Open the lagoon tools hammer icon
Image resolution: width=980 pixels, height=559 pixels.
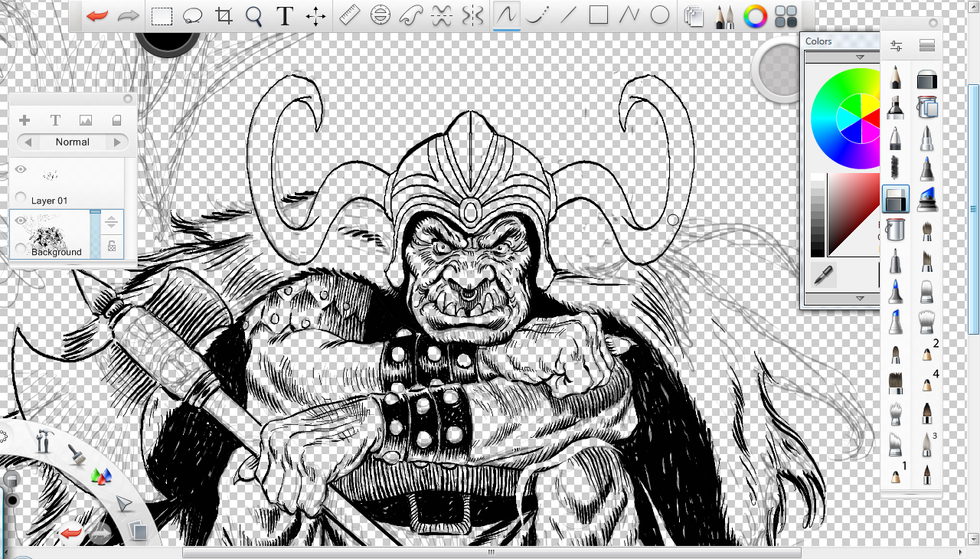[x=44, y=440]
